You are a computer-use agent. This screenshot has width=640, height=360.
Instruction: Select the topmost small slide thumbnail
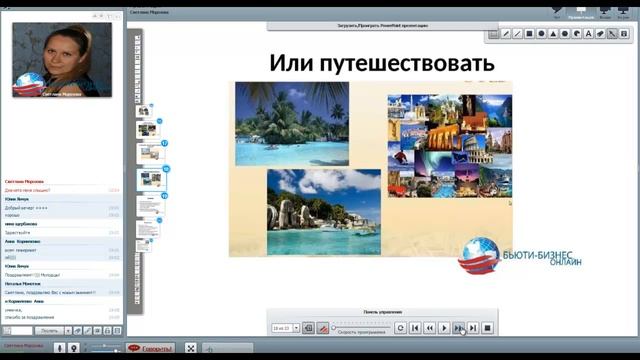(144, 111)
